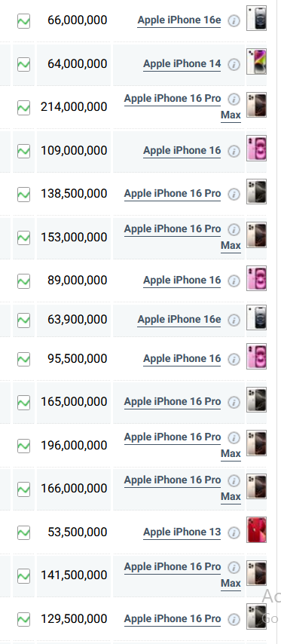The width and height of the screenshot is (281, 644).
Task: Click info icon in the 153,000,000 row
Action: [x=234, y=229]
